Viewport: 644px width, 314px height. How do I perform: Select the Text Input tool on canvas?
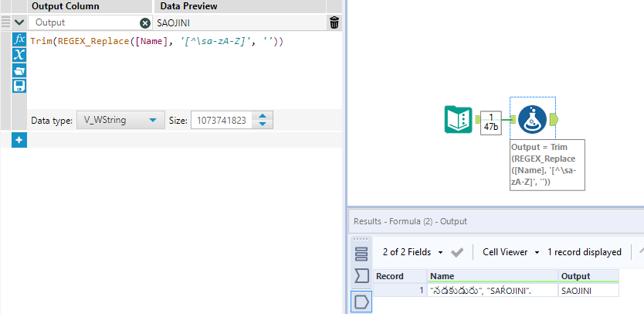459,119
